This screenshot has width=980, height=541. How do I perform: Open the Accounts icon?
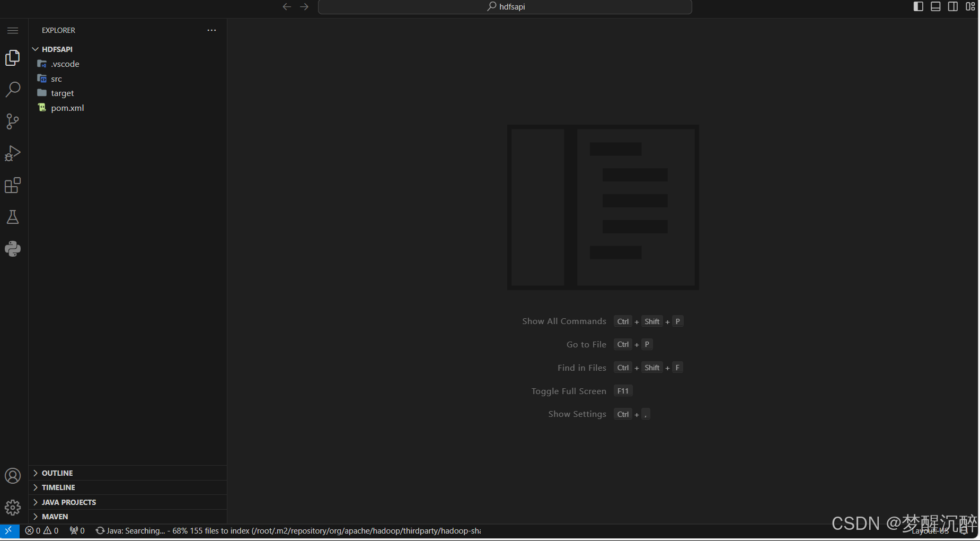pos(13,476)
